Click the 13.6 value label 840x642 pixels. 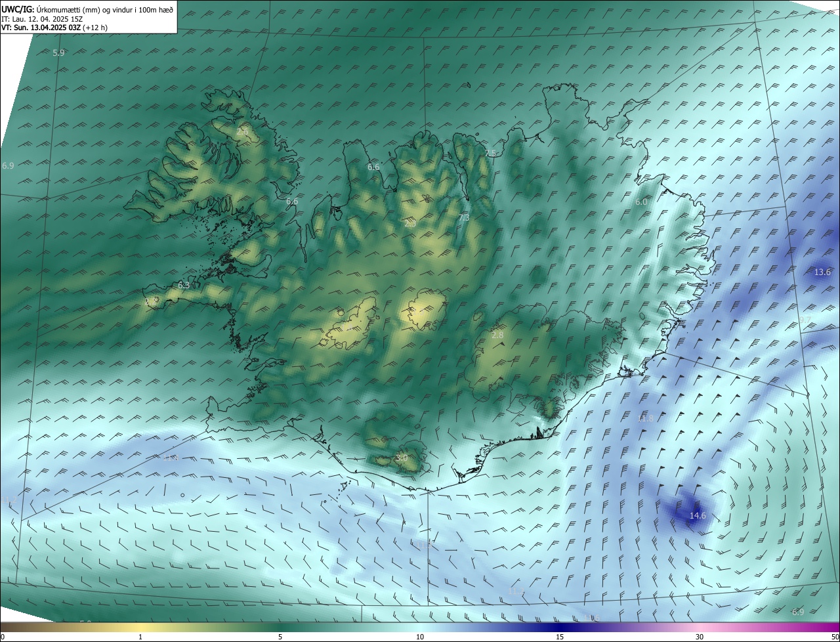tap(822, 272)
